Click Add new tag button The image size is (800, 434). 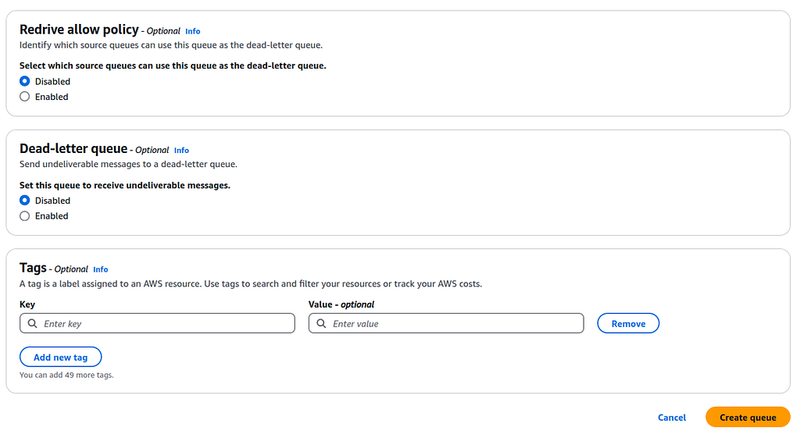coord(60,357)
